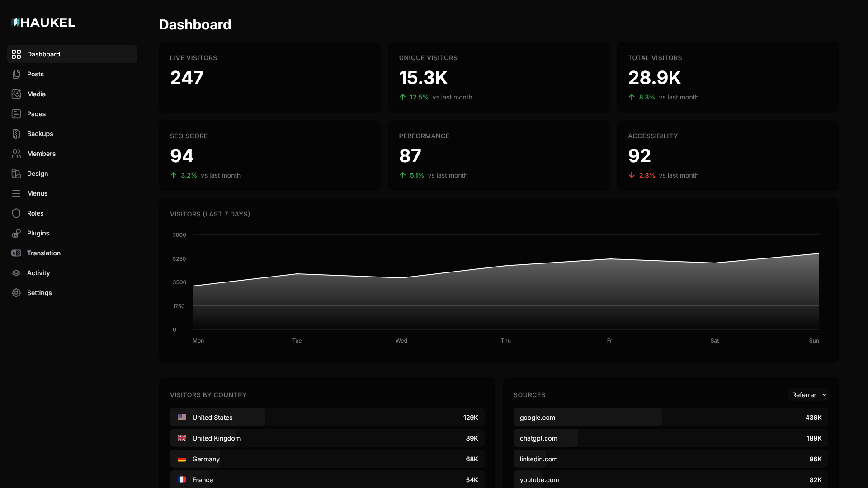Open Media via its sidebar icon
868x488 pixels.
click(16, 94)
